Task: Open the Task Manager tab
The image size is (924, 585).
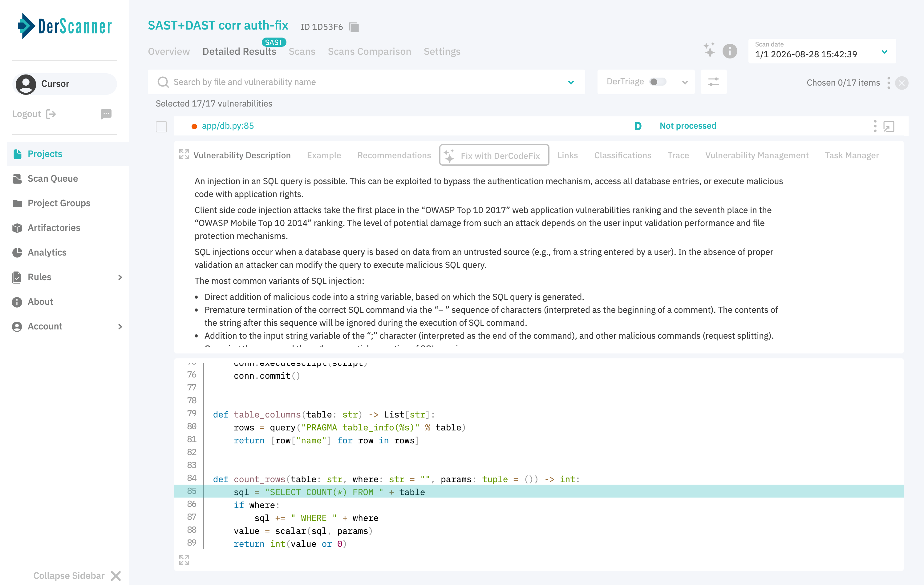Action: 852,155
